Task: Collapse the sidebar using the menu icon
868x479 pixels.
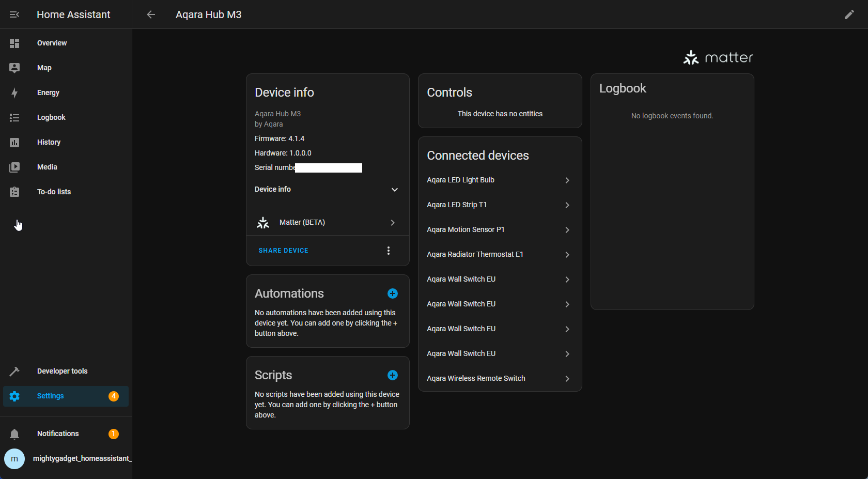Action: pyautogui.click(x=14, y=14)
